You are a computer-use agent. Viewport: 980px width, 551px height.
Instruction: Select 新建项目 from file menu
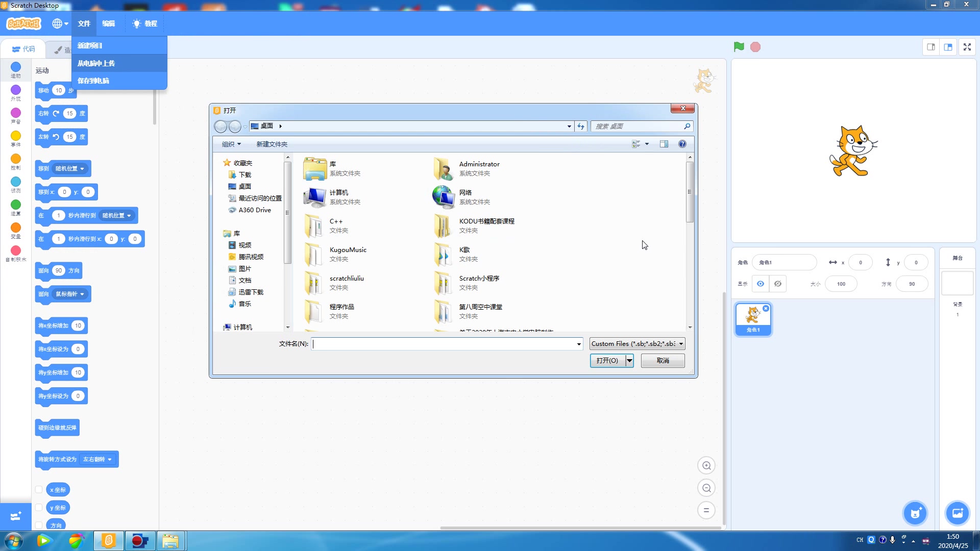[x=119, y=45]
